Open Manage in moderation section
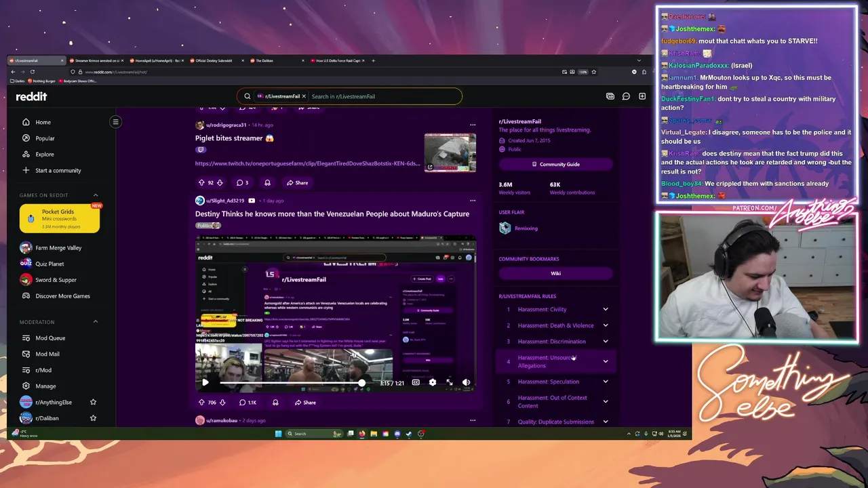Screen dimensions: 868x488 click(x=45, y=386)
